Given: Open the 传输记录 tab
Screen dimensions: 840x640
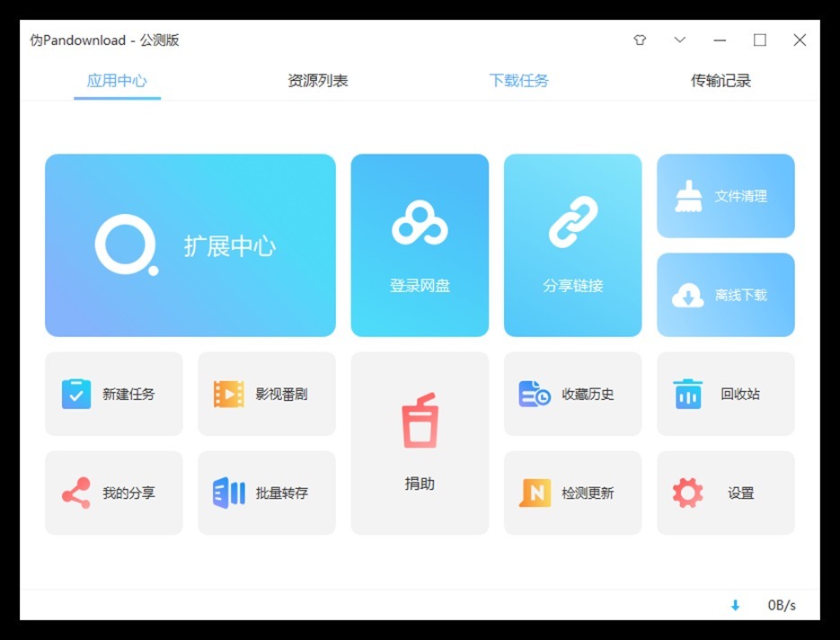Looking at the screenshot, I should [x=721, y=81].
